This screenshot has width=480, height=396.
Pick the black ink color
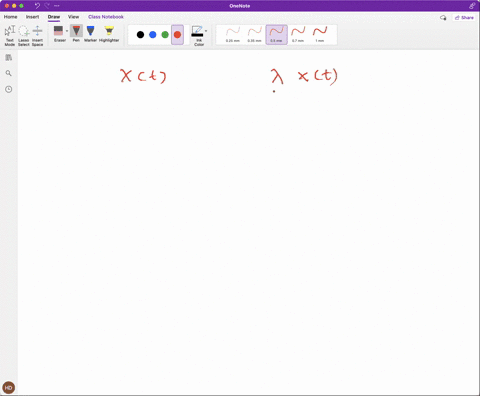click(140, 34)
